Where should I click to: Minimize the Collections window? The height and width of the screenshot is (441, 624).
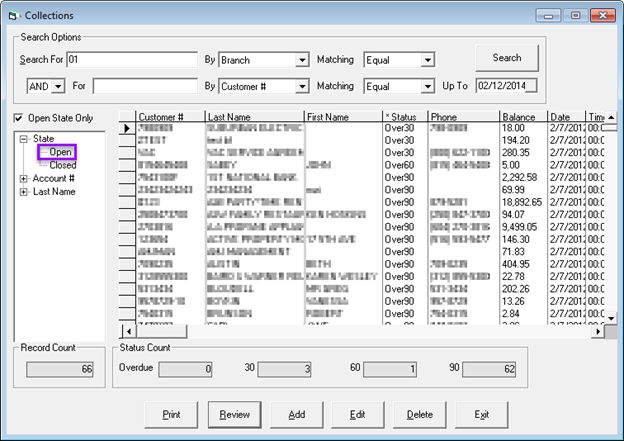[548, 16]
